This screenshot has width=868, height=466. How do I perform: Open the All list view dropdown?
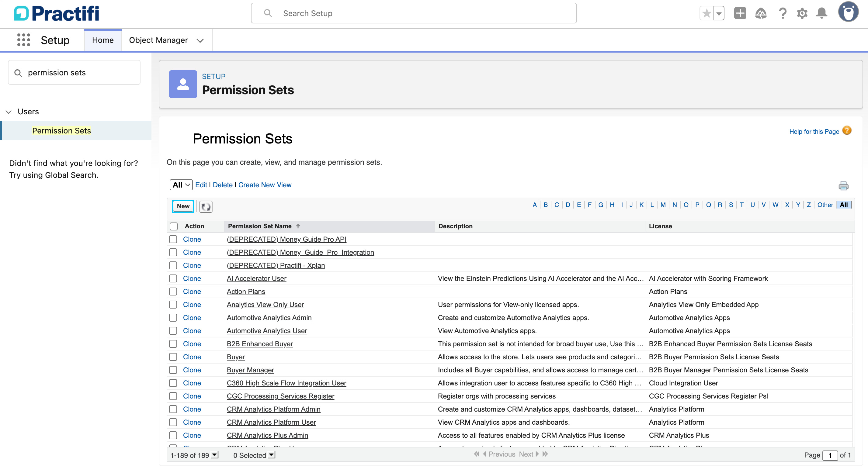181,185
